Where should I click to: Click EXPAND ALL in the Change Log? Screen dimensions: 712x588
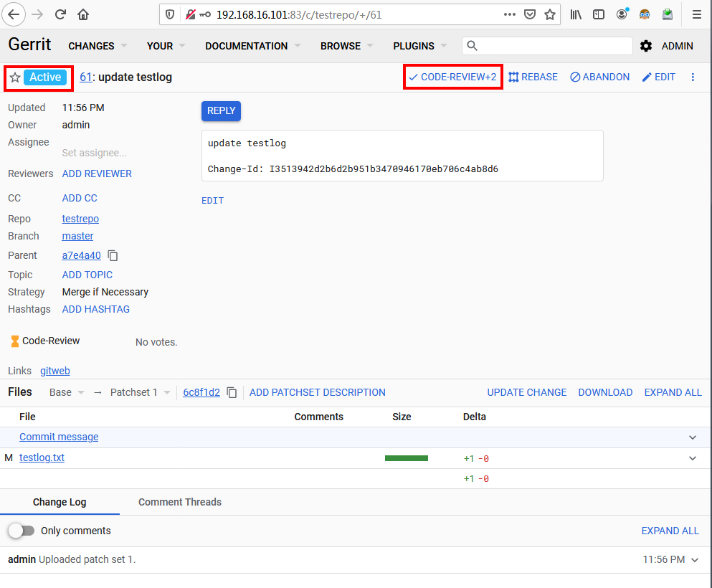670,531
